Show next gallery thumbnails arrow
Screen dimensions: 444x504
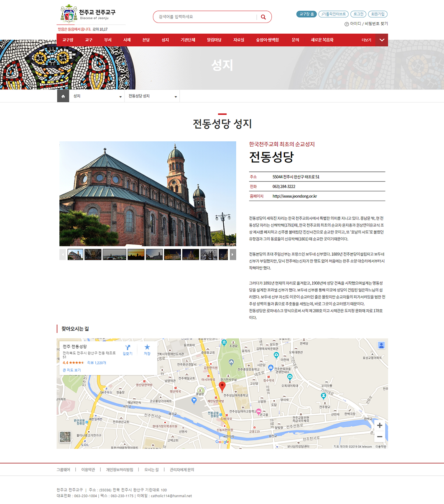coord(233,255)
